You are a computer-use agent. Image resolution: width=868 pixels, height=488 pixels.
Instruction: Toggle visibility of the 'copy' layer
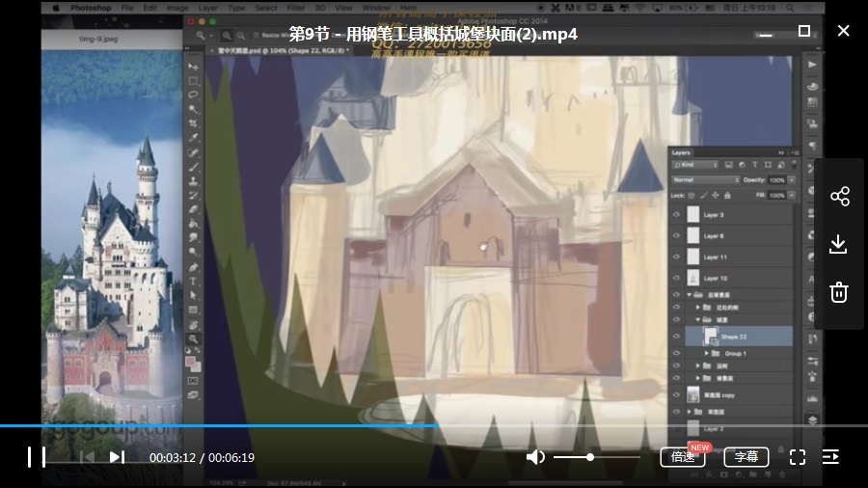coord(676,395)
